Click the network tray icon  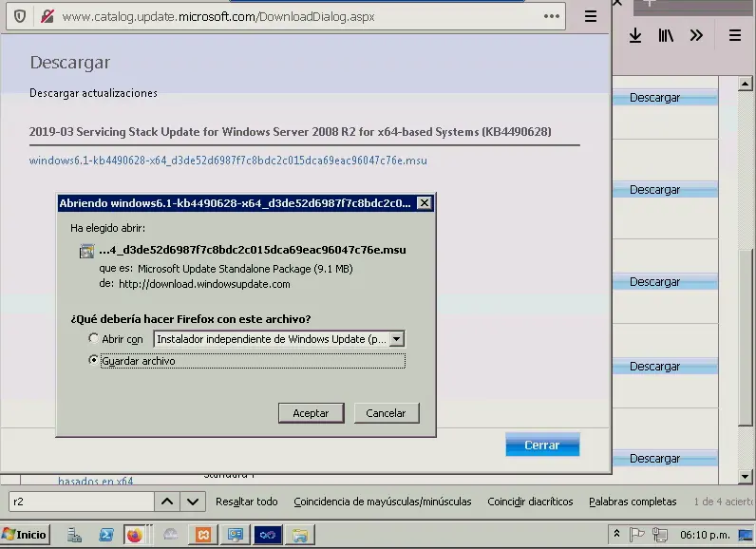pyautogui.click(x=660, y=534)
